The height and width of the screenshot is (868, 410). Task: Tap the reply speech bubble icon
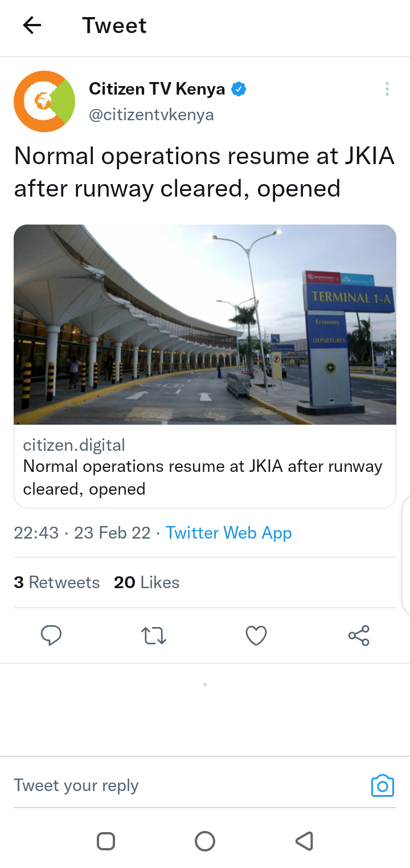(51, 635)
